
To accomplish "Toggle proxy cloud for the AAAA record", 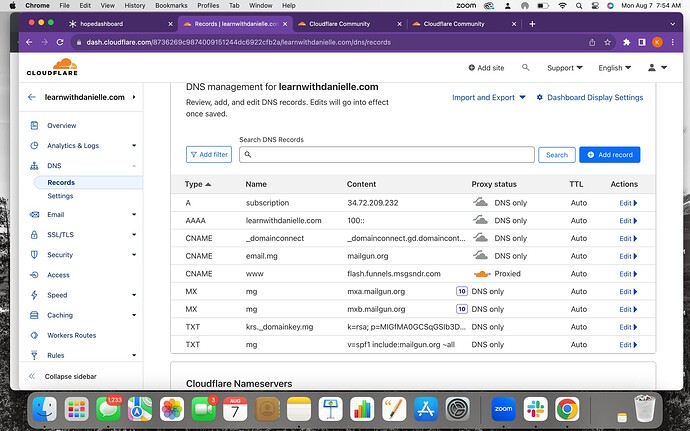I will coord(481,220).
